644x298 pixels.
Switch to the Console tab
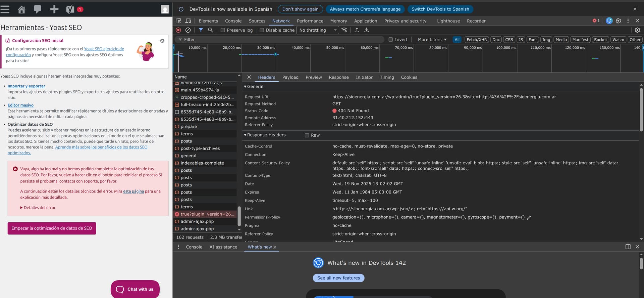(x=233, y=21)
